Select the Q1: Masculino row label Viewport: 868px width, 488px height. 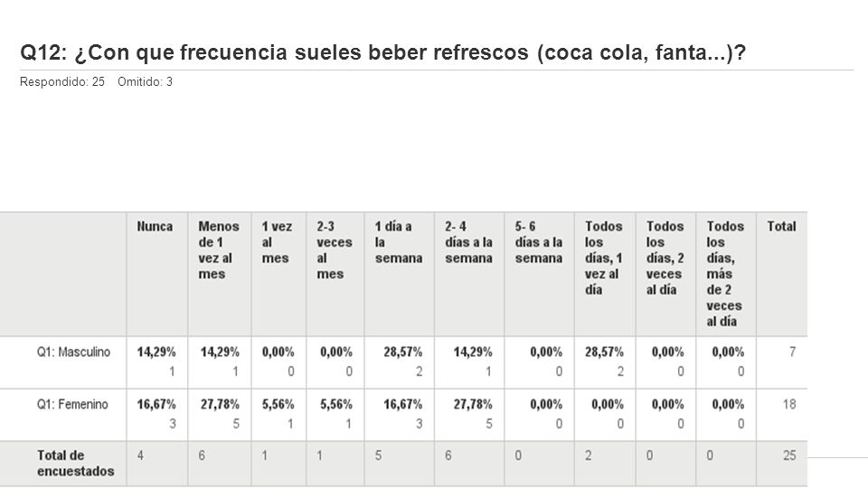tap(73, 352)
